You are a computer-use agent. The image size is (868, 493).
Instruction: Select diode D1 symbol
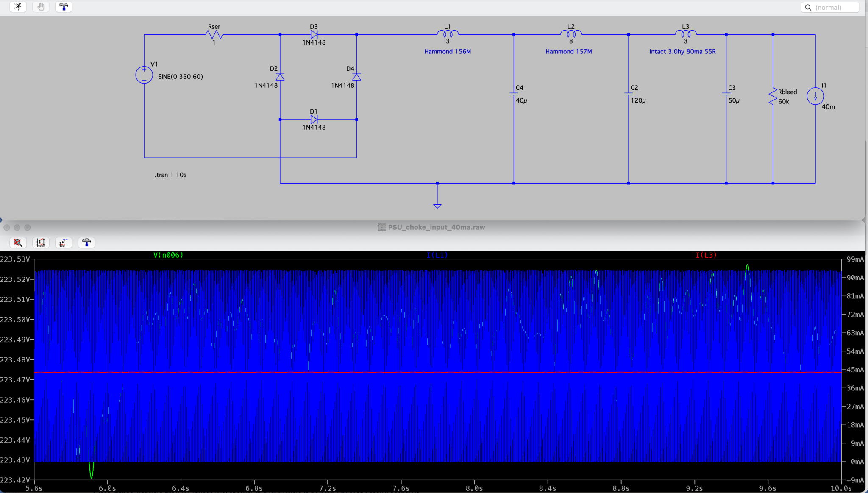314,120
